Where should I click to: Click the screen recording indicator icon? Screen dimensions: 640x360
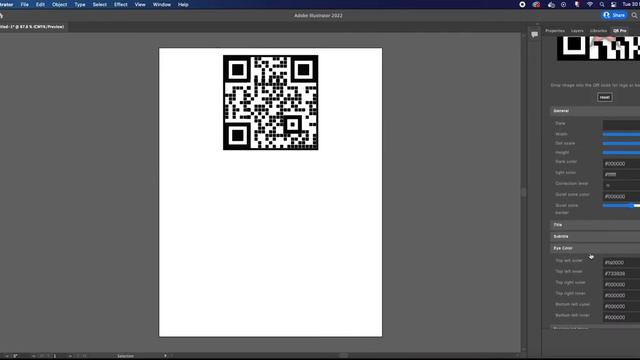522,4
